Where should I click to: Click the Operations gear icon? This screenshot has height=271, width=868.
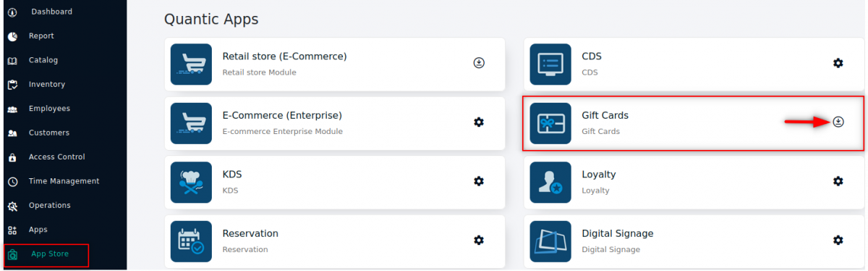pyautogui.click(x=12, y=207)
